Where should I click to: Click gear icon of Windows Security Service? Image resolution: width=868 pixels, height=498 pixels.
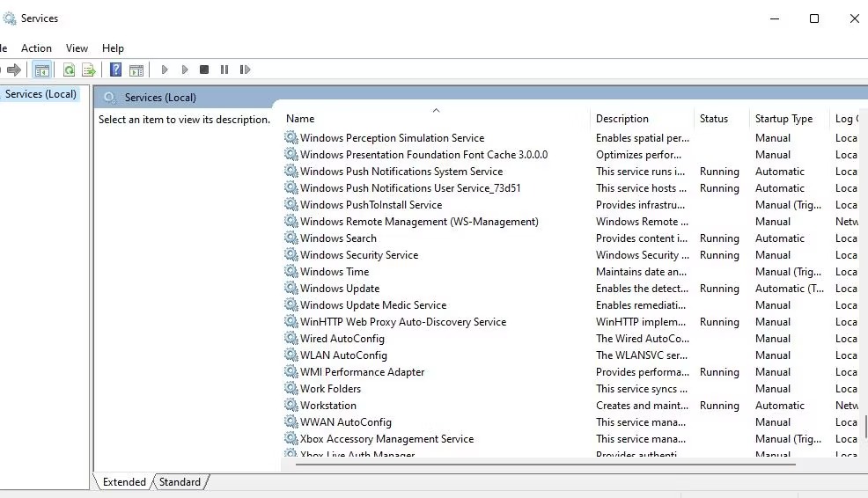coord(291,254)
